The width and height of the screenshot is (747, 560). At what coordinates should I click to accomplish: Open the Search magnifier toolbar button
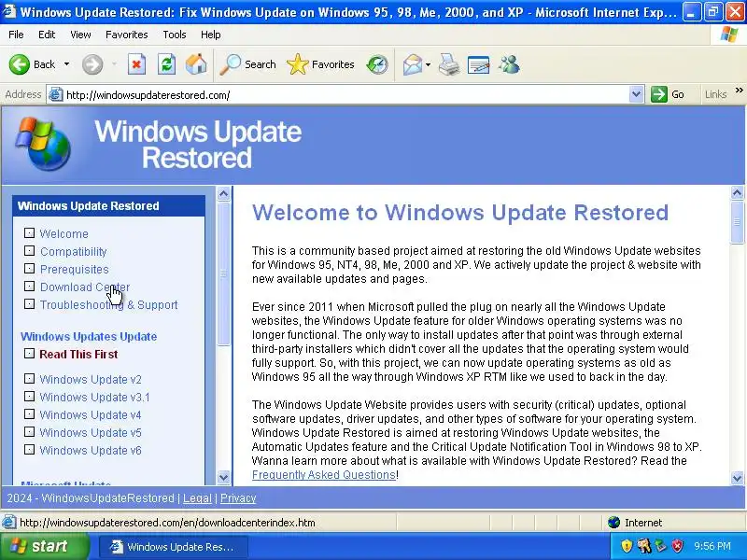[x=247, y=64]
